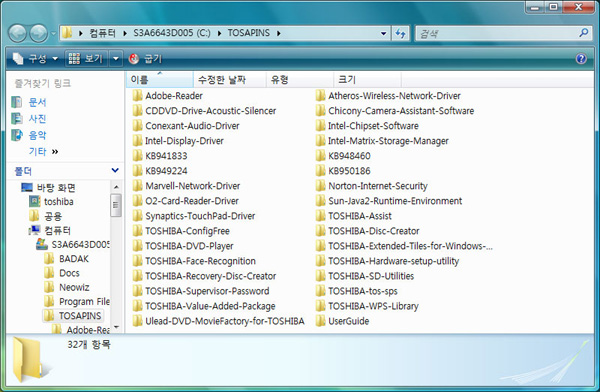This screenshot has height=392, width=600.
Task: Click S3A6643D005 (C:) in the address breadcrumb
Action: pos(172,33)
